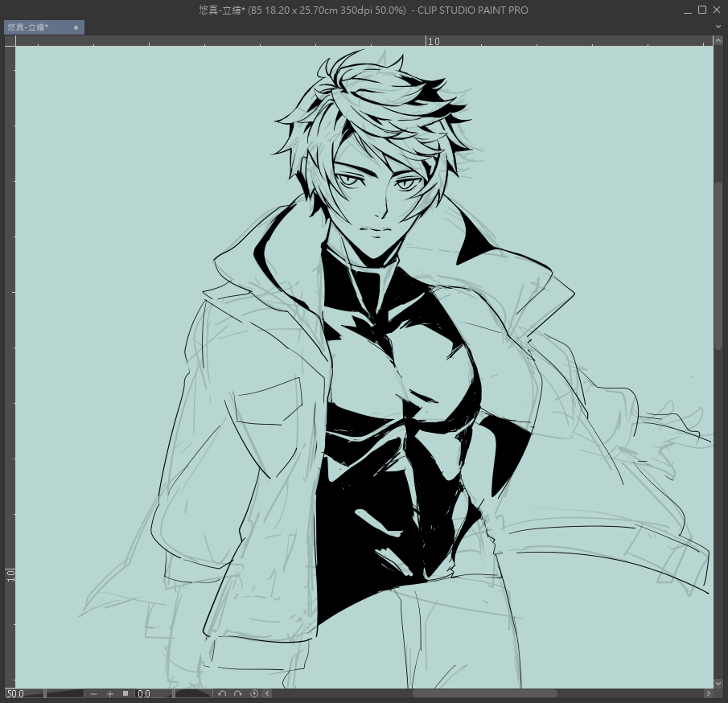Click the vertical scrollbar up arrow
This screenshot has width=728, height=703.
[718, 41]
